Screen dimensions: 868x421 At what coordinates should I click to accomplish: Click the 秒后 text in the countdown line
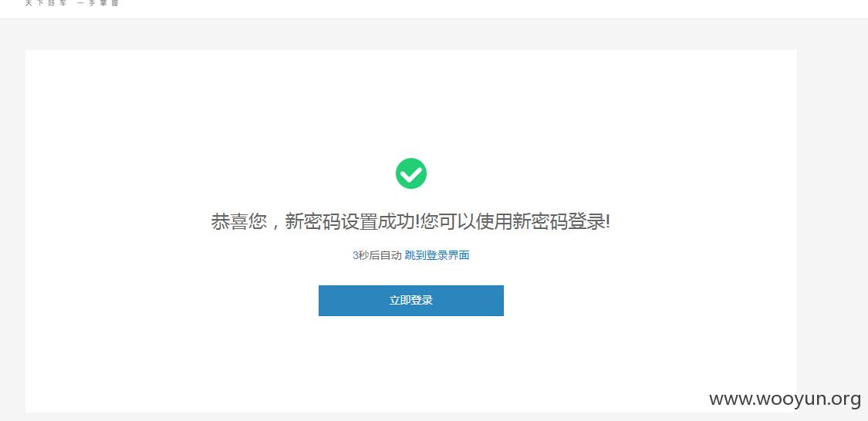(370, 255)
